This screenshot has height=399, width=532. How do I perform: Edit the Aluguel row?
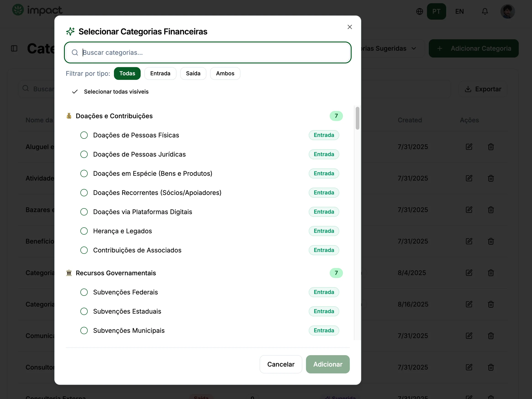(x=469, y=147)
